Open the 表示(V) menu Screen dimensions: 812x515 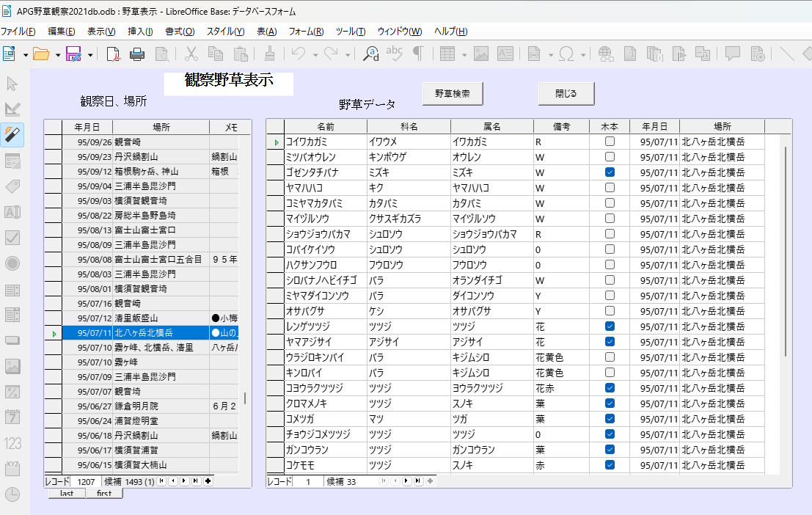(x=101, y=31)
